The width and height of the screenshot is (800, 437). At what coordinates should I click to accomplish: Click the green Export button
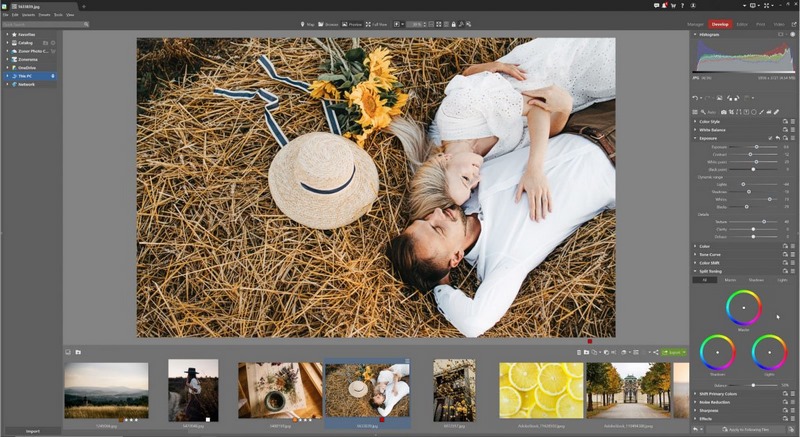pos(674,352)
